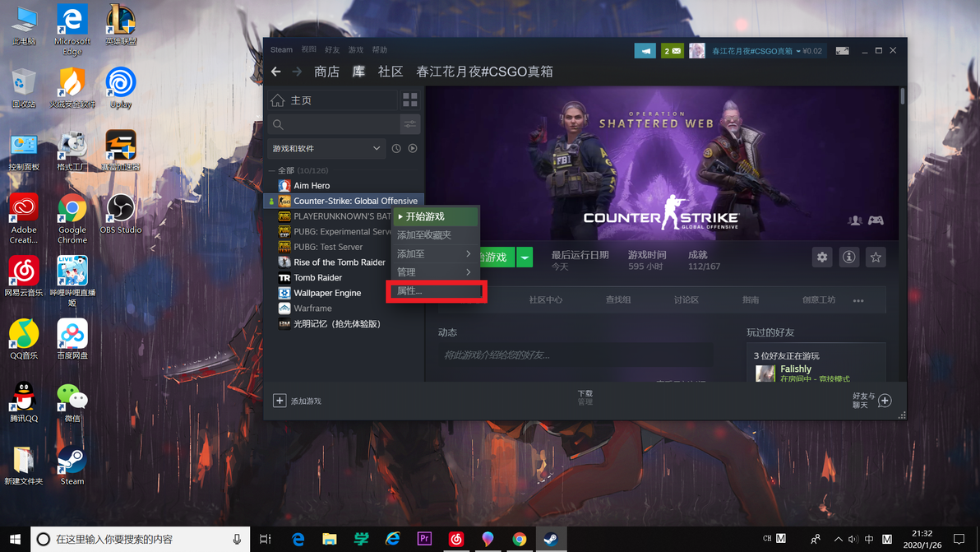Open 讨论区 link
The image size is (980, 552).
click(x=686, y=300)
